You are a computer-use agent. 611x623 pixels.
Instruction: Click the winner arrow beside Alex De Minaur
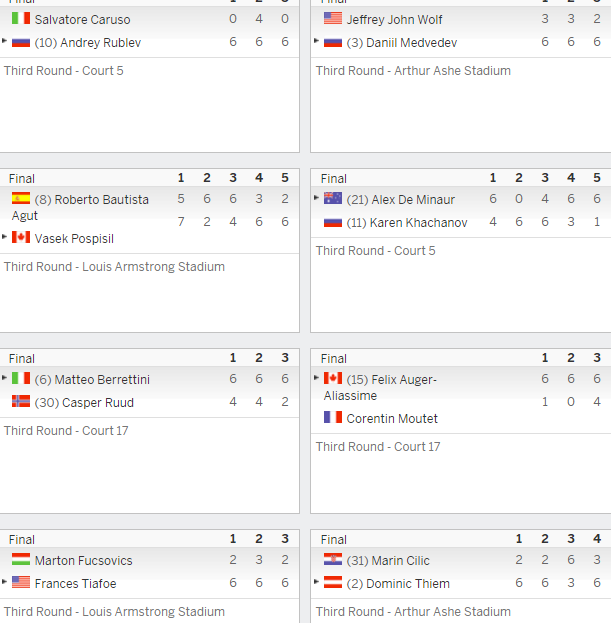[316, 197]
